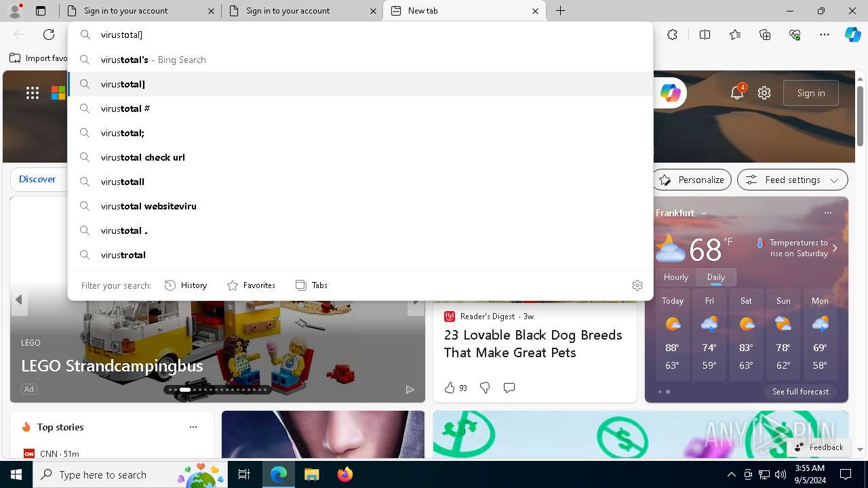Click the Feedback button
Screen dimensions: 868x488
(818, 447)
